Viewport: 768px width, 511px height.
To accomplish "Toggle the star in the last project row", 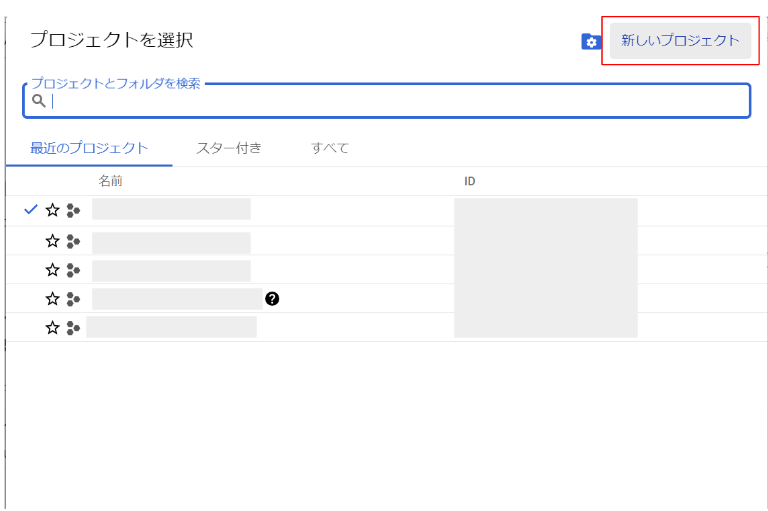I will tap(52, 328).
